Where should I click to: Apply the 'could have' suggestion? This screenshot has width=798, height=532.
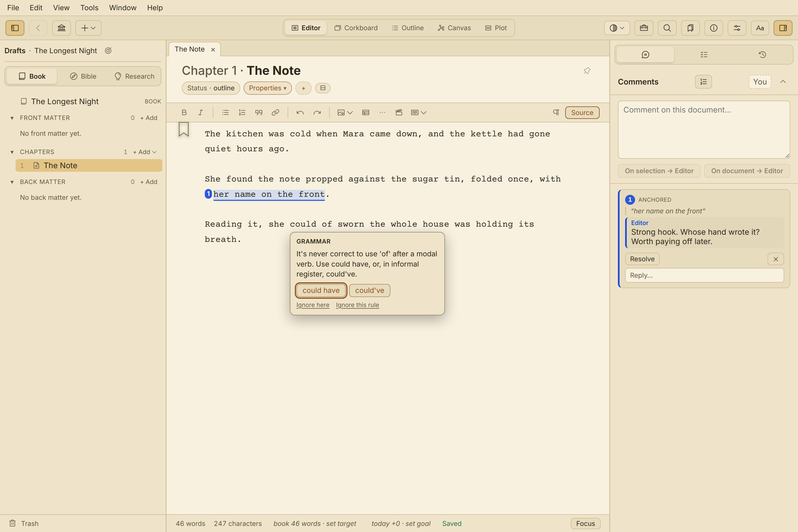pos(321,290)
